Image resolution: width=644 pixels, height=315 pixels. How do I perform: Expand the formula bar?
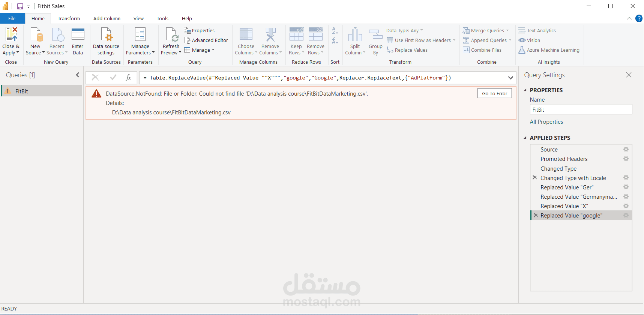click(x=510, y=78)
